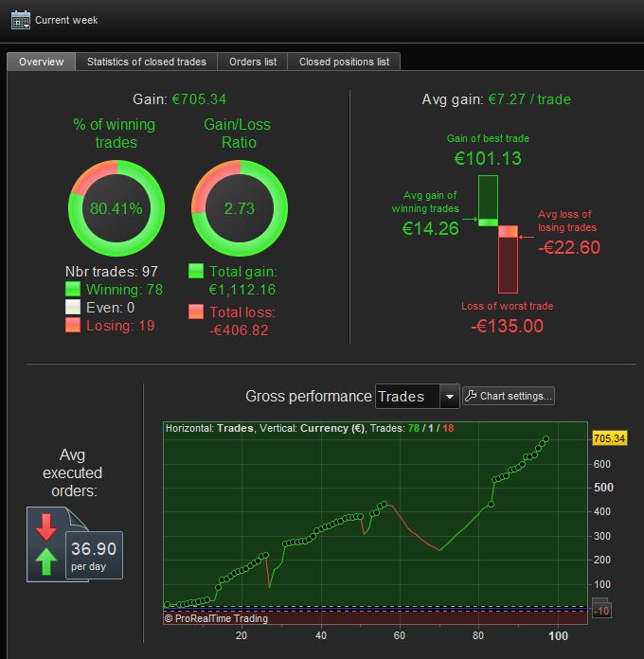Image resolution: width=644 pixels, height=659 pixels.
Task: Click the red down arrow orders icon
Action: point(46,526)
